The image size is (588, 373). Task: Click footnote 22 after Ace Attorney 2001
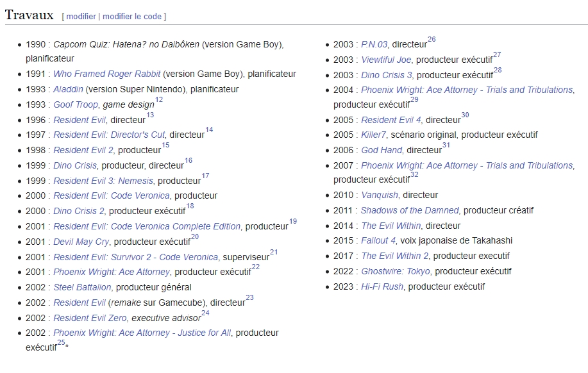pos(256,267)
